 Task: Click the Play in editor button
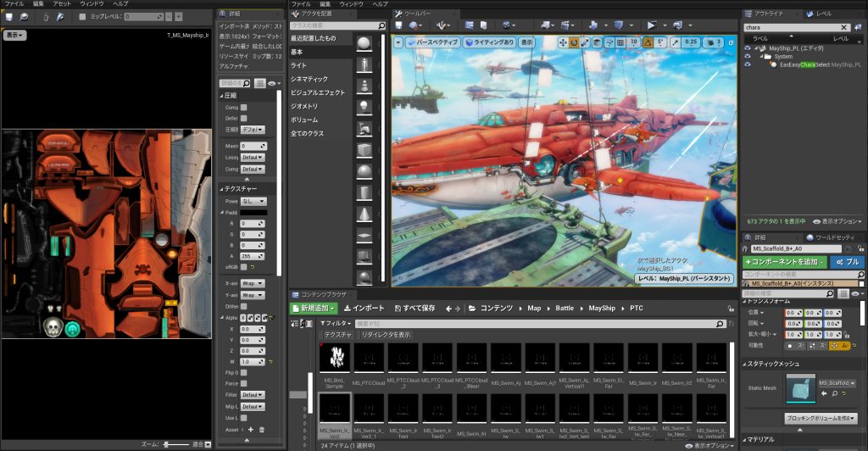point(652,25)
